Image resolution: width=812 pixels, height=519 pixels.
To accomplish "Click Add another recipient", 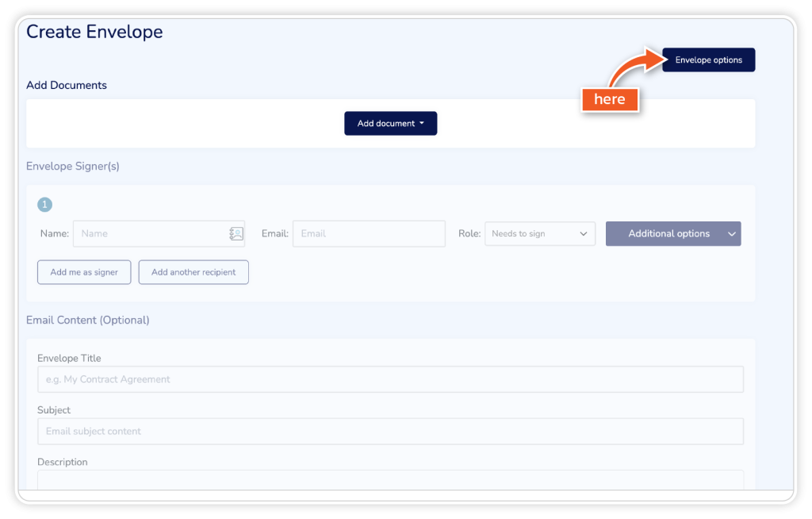I will (x=193, y=272).
